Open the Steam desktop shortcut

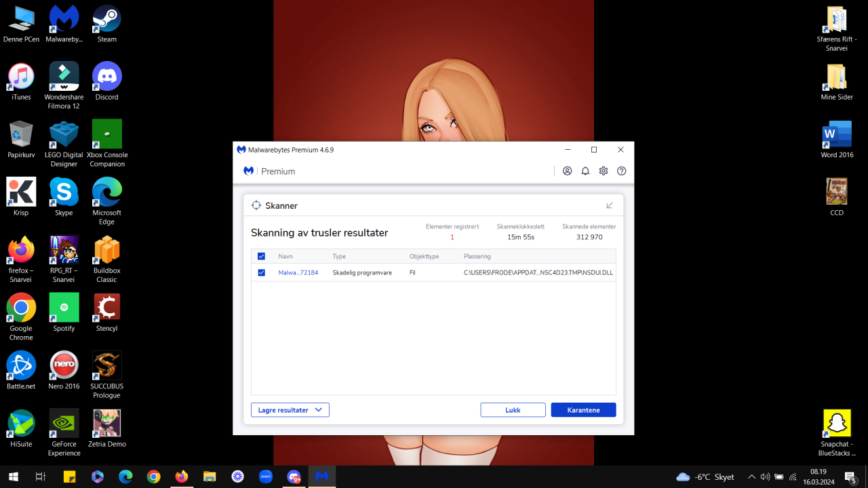[x=106, y=20]
